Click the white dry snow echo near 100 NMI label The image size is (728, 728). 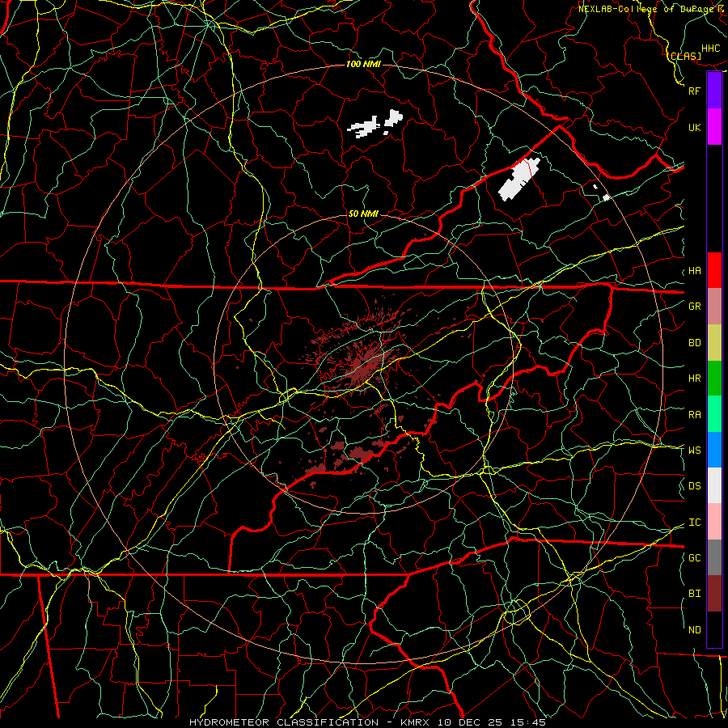click(x=375, y=124)
